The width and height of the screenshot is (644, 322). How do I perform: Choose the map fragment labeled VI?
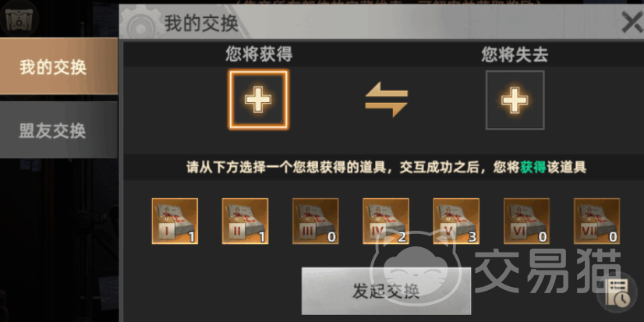pos(526,221)
